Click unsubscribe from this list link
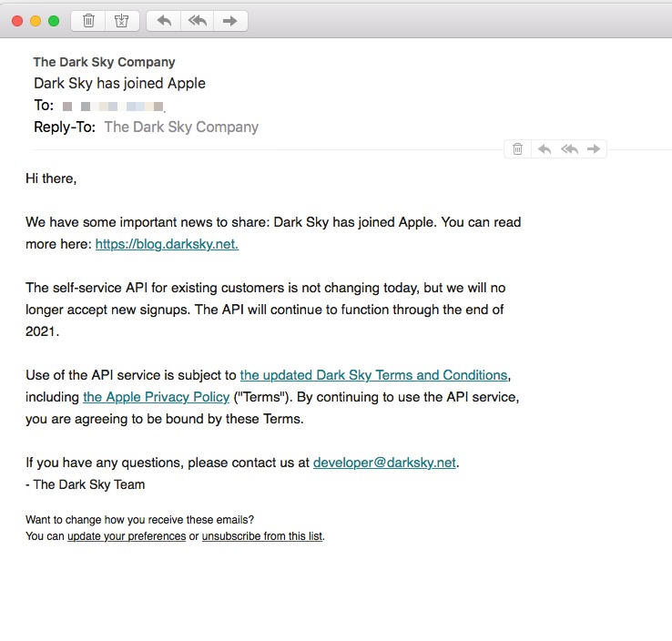672x641 pixels. 262,536
